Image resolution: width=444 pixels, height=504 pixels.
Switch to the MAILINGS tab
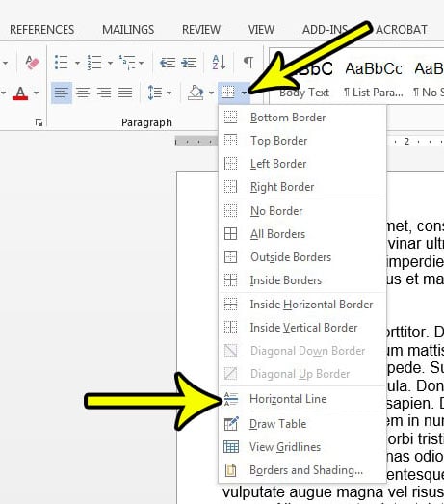pyautogui.click(x=128, y=30)
